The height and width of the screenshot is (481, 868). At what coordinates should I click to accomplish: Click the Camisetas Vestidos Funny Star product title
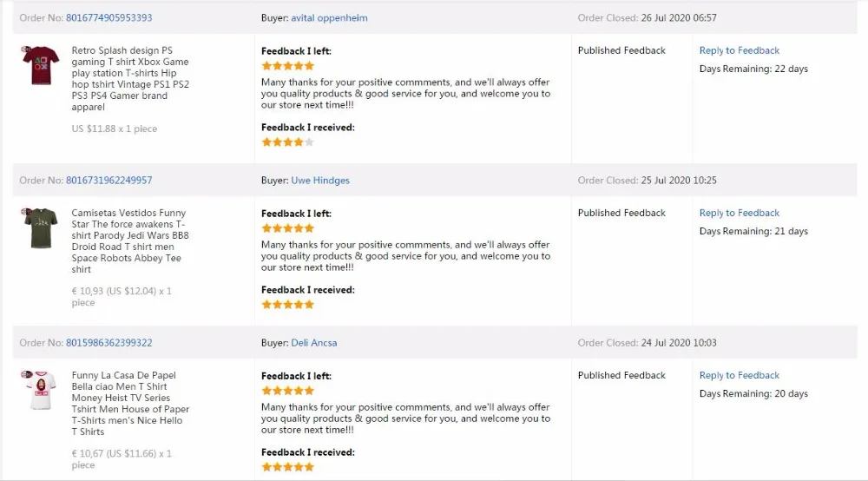(x=130, y=241)
